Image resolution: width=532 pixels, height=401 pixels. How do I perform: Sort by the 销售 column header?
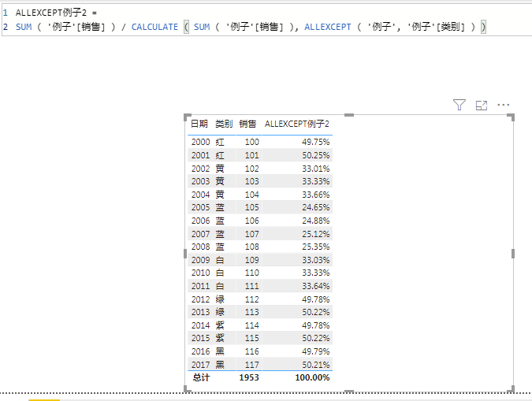point(247,124)
